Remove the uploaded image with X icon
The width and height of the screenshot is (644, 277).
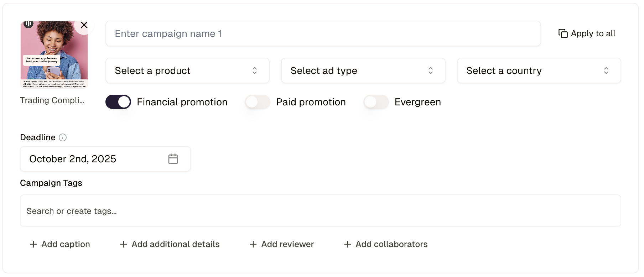pos(84,25)
